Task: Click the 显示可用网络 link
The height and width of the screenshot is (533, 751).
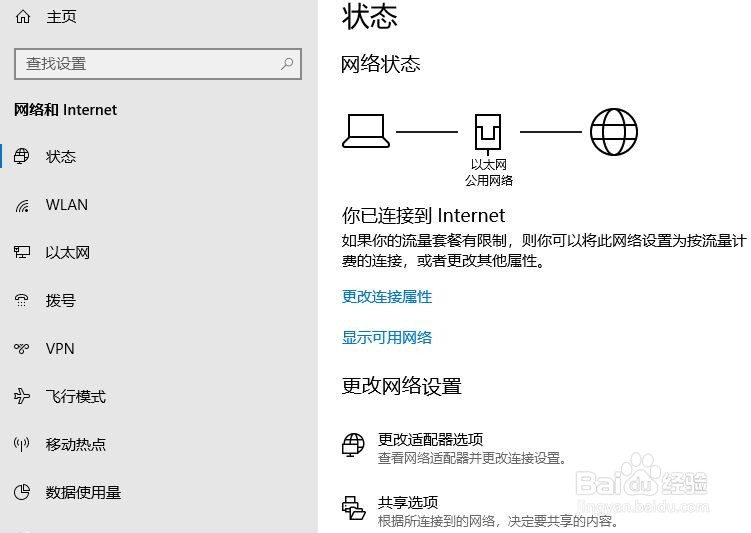Action: coord(387,338)
